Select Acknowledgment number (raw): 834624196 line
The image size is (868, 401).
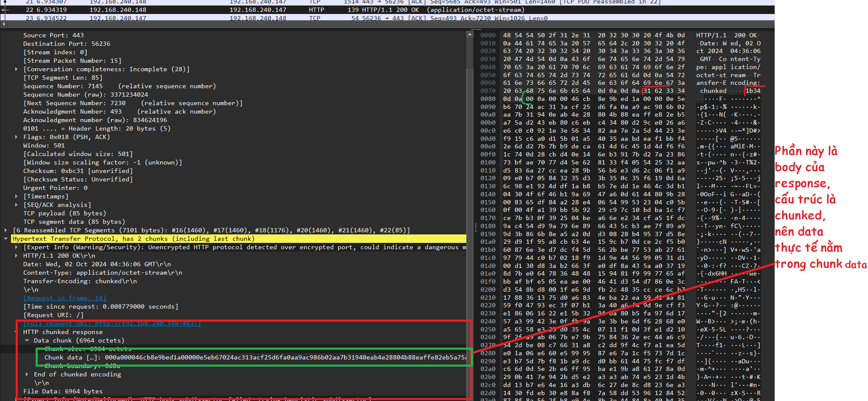click(x=95, y=120)
